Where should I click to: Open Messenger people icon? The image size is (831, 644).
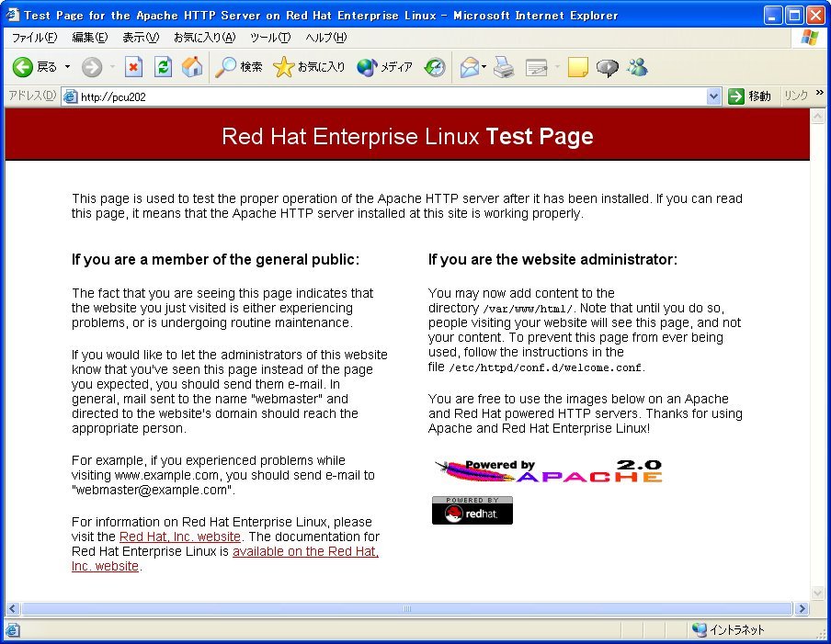coord(637,67)
